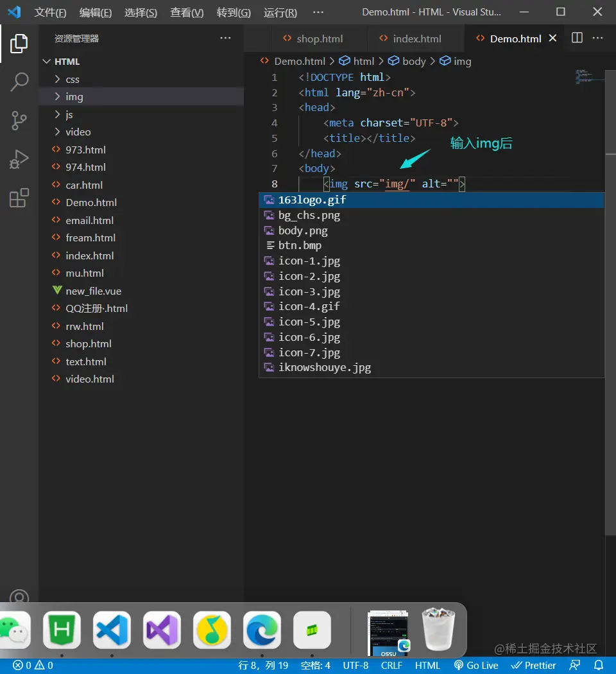Click Demo.html in the breadcrumb
The image size is (616, 674).
click(x=293, y=62)
